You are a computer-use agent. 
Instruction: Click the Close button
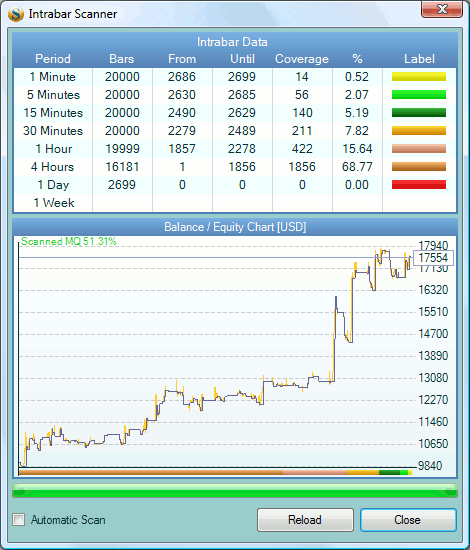(x=408, y=520)
